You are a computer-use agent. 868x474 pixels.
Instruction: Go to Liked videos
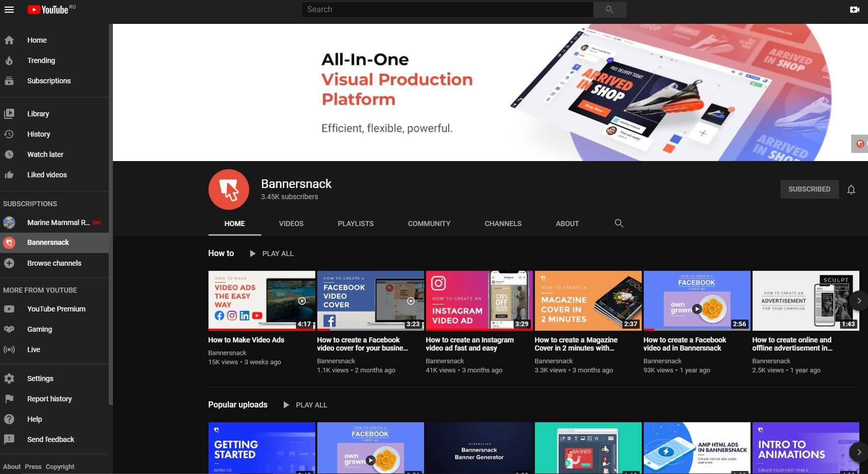click(47, 175)
